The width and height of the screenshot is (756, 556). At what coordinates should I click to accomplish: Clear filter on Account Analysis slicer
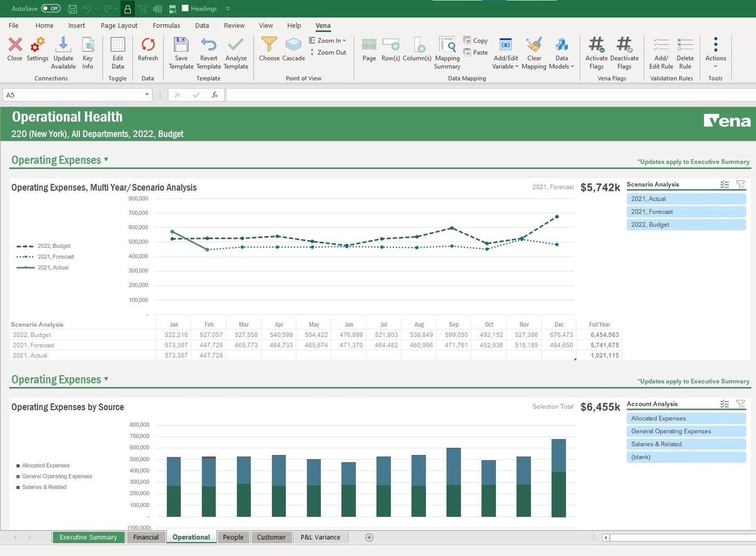coord(740,404)
